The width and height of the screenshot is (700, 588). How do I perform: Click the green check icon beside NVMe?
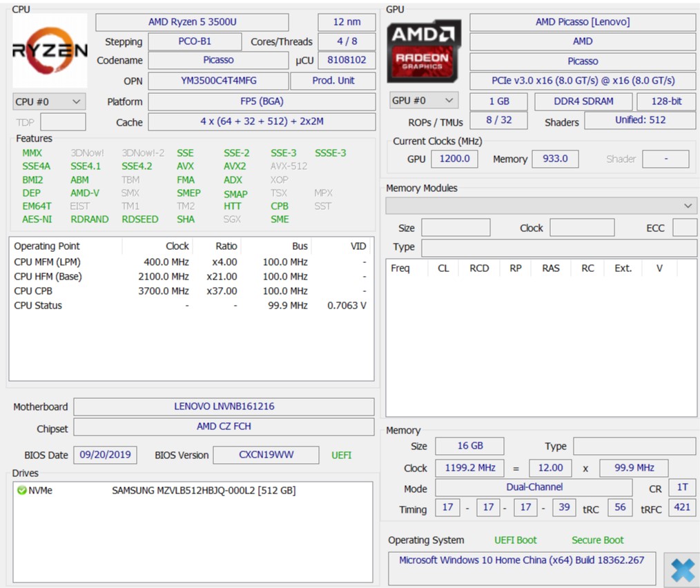pyautogui.click(x=21, y=491)
